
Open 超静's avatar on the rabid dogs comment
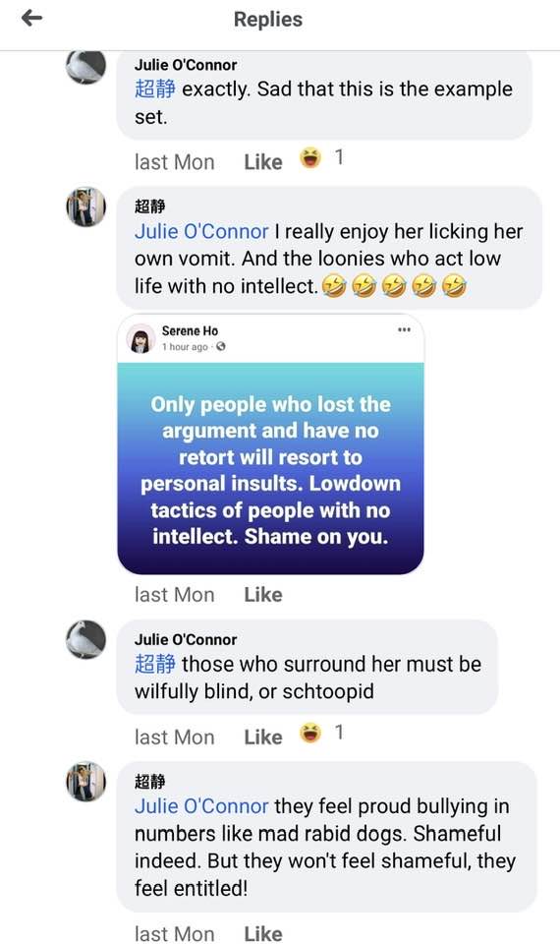(x=86, y=782)
